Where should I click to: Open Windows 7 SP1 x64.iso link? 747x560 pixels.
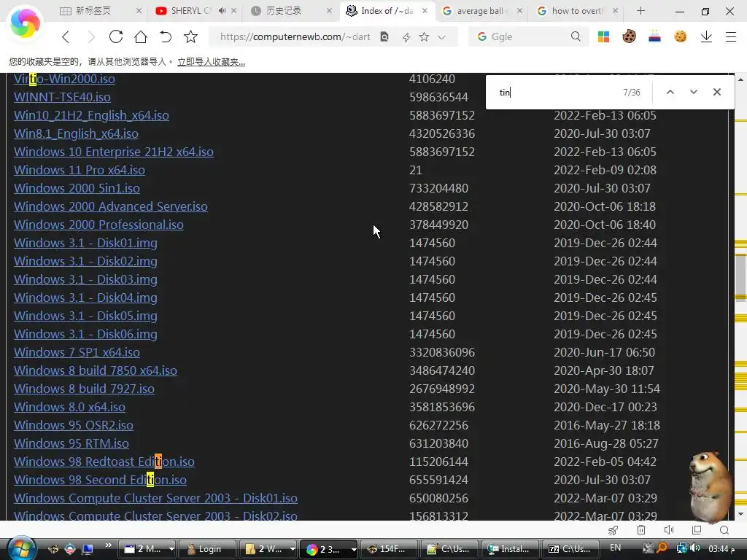coord(77,352)
